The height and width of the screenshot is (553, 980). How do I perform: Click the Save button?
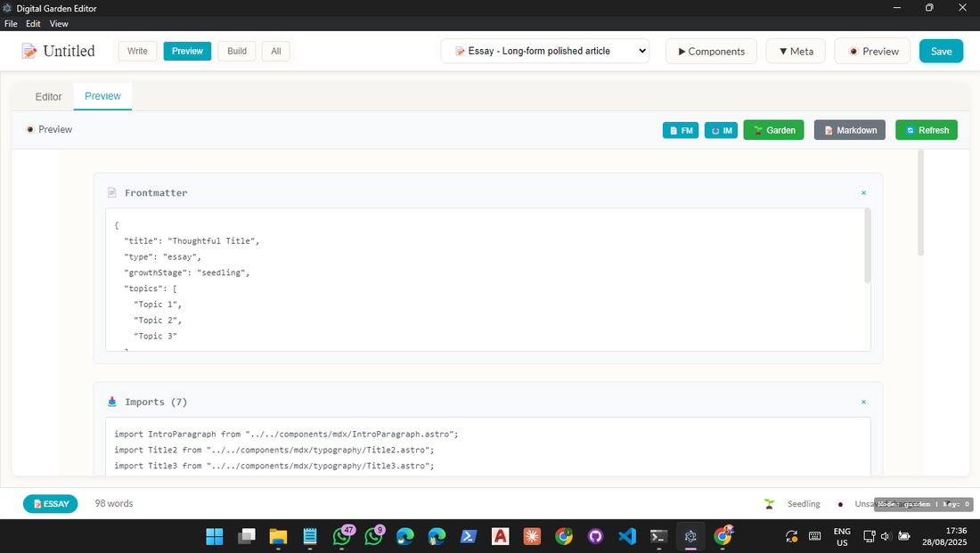(x=941, y=51)
